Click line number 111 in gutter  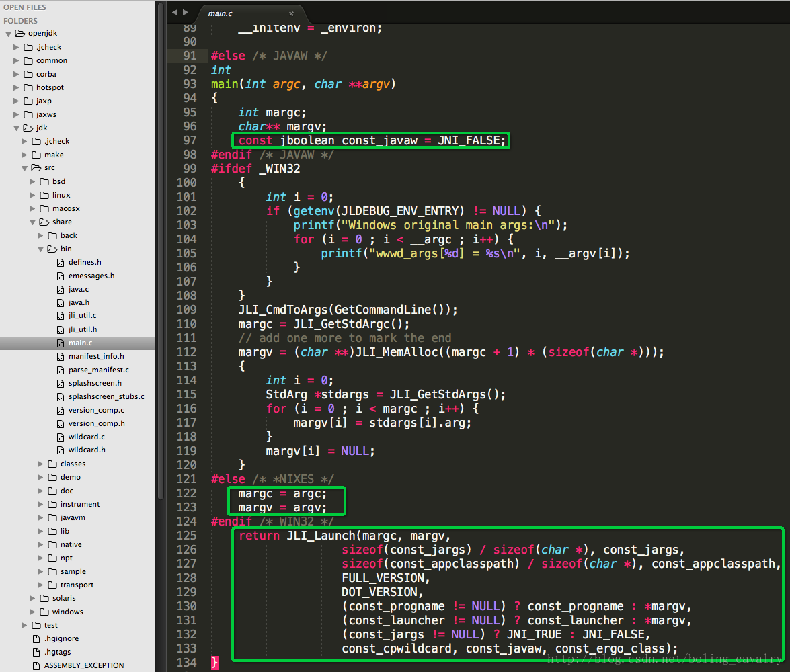coord(186,338)
